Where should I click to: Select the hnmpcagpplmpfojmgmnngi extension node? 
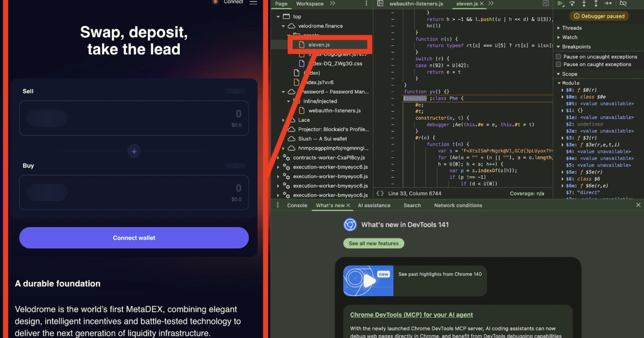point(333,148)
